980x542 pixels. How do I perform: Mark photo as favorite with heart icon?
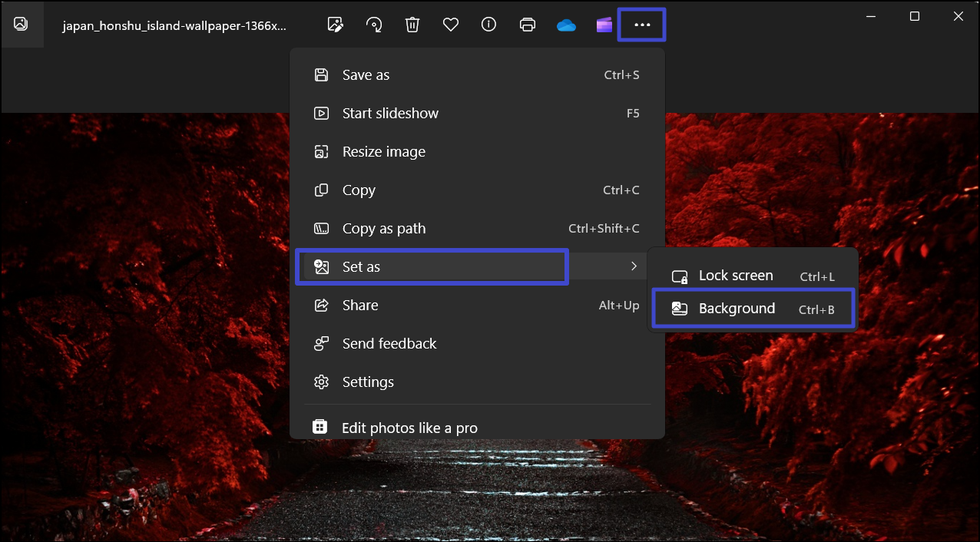tap(451, 25)
